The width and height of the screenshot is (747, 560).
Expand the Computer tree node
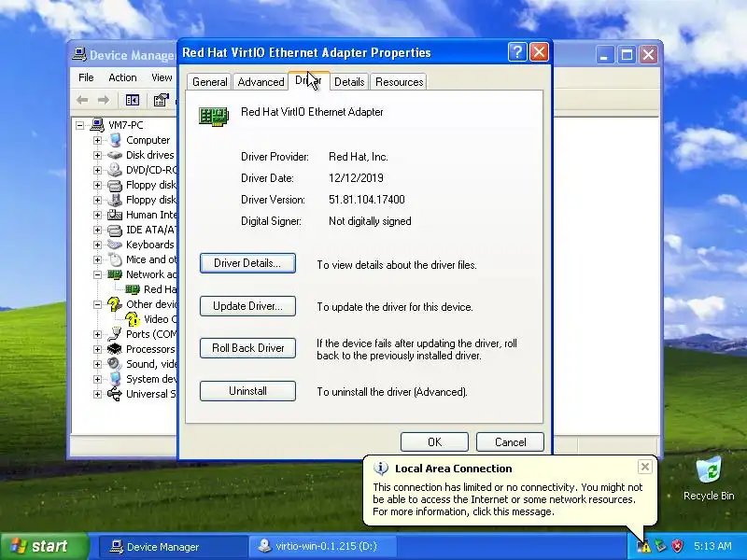coord(97,141)
